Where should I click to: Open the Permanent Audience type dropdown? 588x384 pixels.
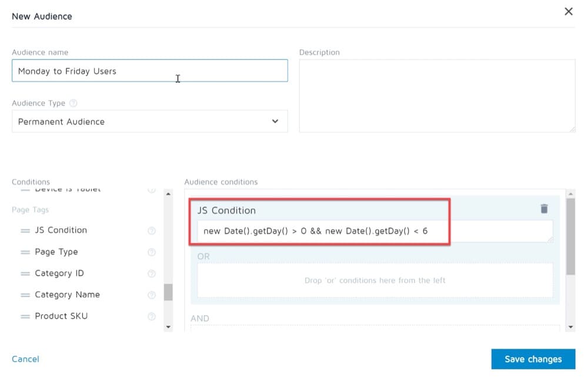coord(150,122)
